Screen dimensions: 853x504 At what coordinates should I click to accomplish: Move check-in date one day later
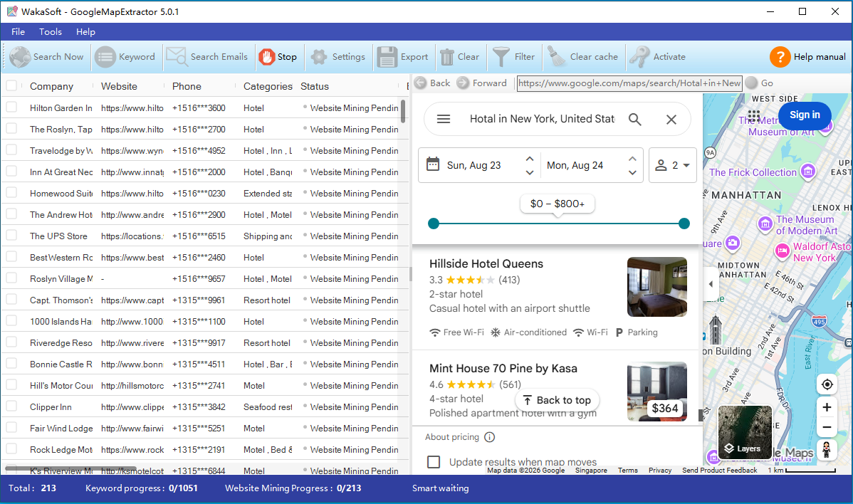pyautogui.click(x=529, y=158)
